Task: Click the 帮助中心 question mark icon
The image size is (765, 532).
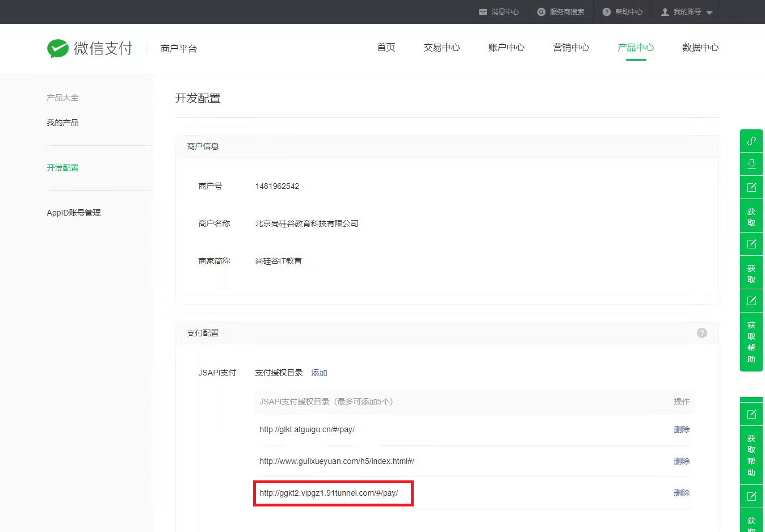Action: tap(607, 12)
